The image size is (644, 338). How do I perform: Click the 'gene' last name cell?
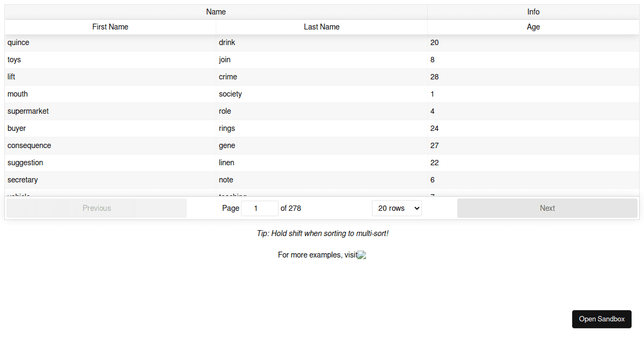coord(226,145)
